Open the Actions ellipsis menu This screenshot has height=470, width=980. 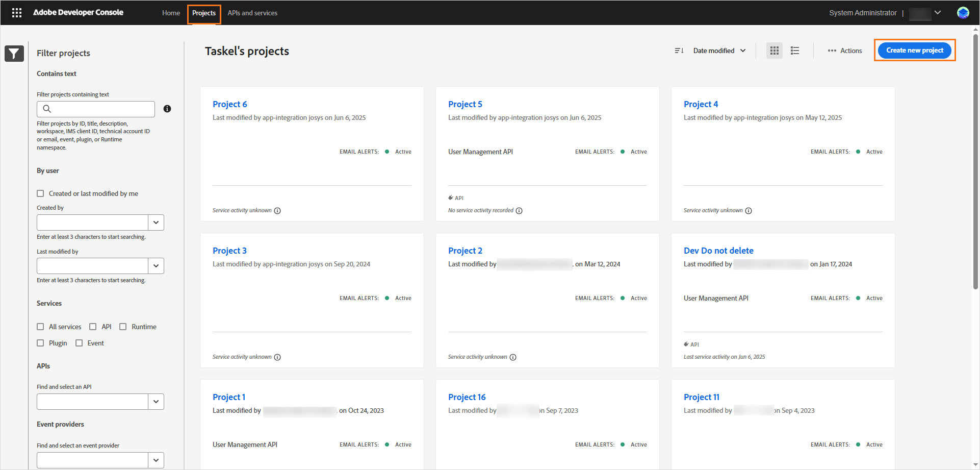tap(845, 51)
